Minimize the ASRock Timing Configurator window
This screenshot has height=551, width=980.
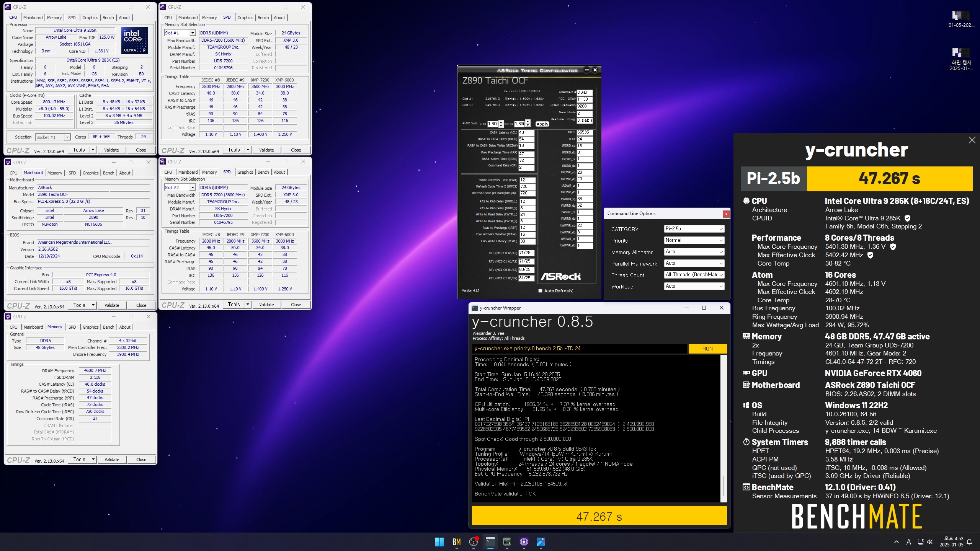(x=586, y=70)
